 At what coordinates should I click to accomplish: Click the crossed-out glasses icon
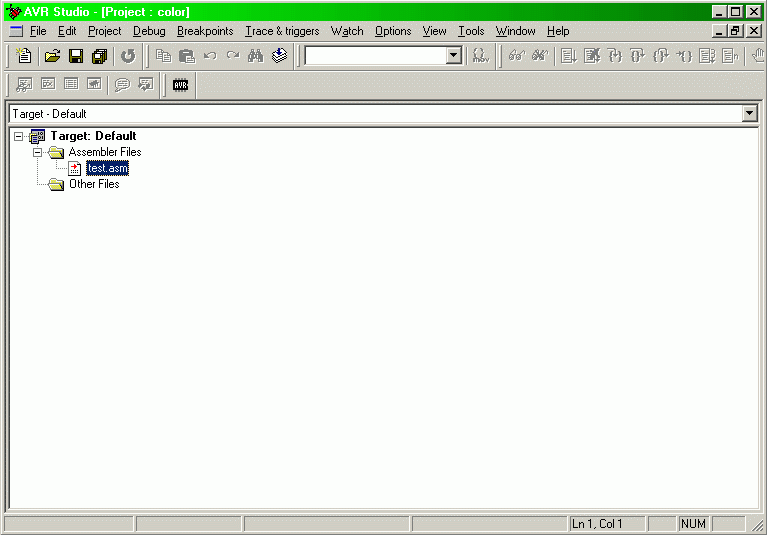(x=540, y=56)
